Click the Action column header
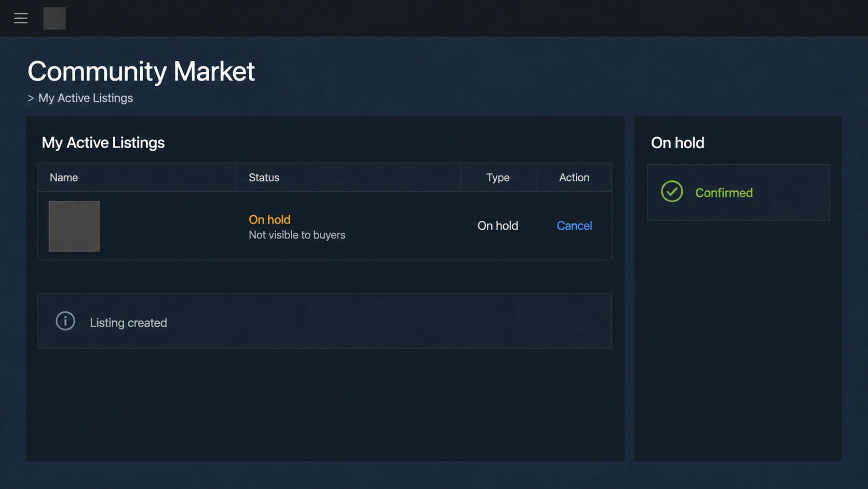The image size is (868, 489). point(574,178)
